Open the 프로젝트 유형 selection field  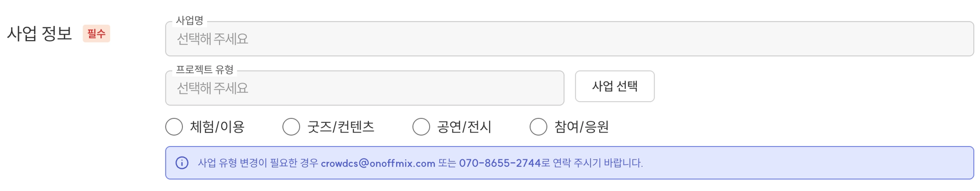tap(364, 88)
